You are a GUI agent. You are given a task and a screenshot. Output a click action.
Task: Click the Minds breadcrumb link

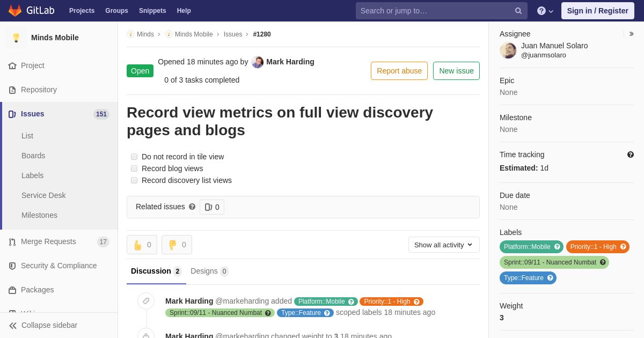(x=145, y=34)
